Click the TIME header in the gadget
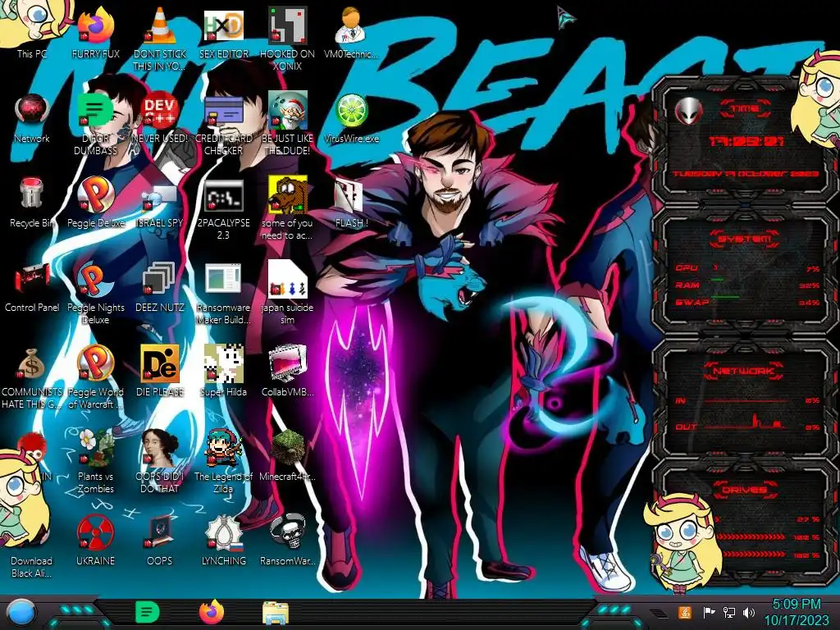Image resolution: width=840 pixels, height=630 pixels. click(745, 109)
